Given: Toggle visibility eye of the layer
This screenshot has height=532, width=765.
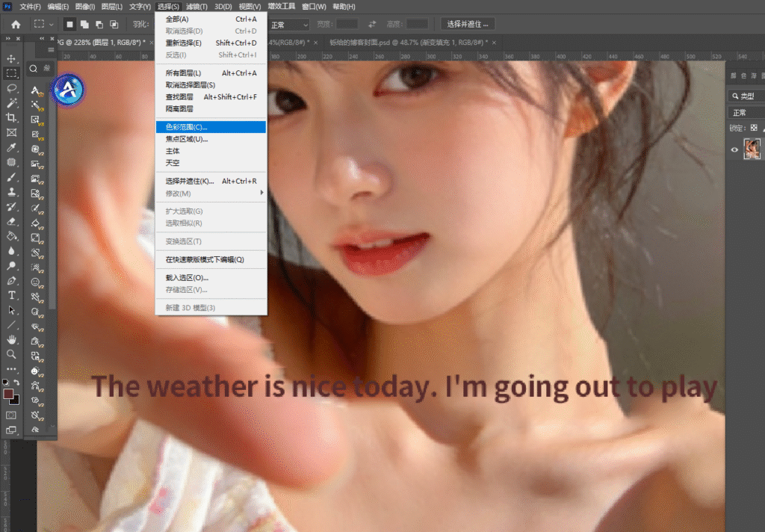Looking at the screenshot, I should pos(734,150).
